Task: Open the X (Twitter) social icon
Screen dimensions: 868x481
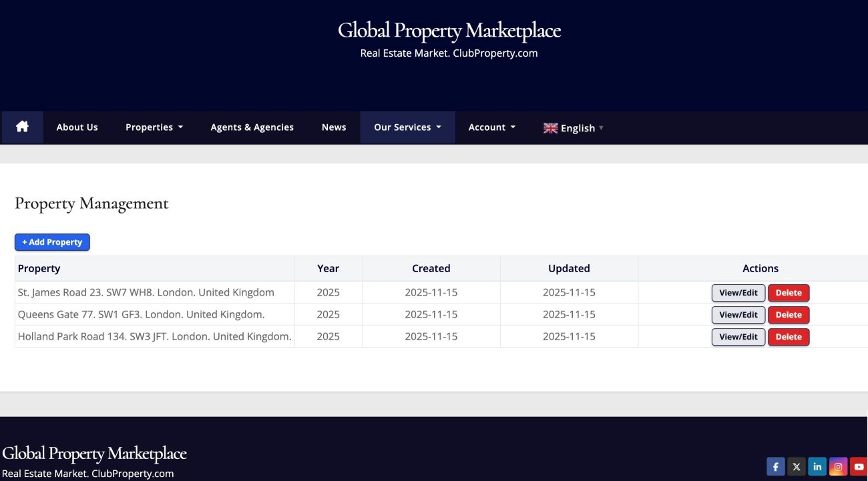Action: pyautogui.click(x=796, y=466)
